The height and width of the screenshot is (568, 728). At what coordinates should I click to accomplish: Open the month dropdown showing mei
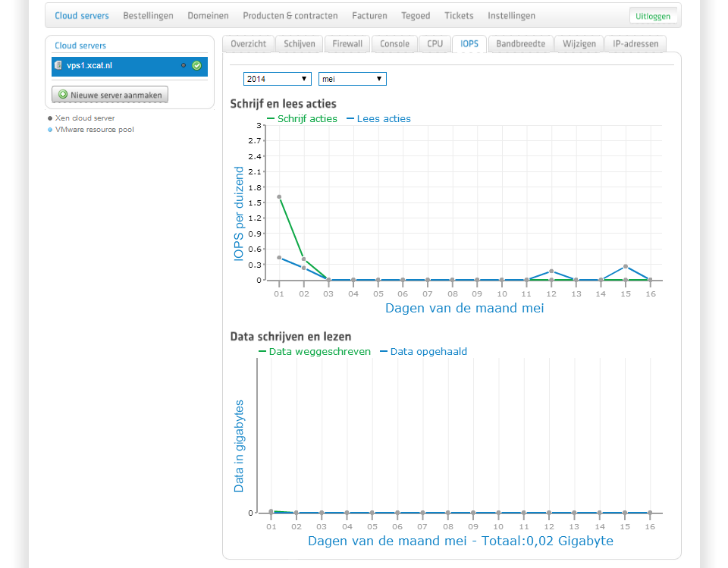352,79
